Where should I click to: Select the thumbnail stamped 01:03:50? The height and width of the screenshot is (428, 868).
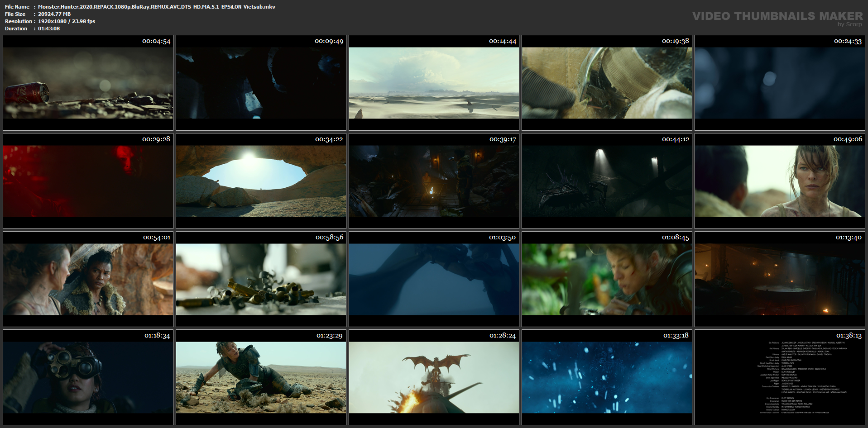pyautogui.click(x=434, y=279)
